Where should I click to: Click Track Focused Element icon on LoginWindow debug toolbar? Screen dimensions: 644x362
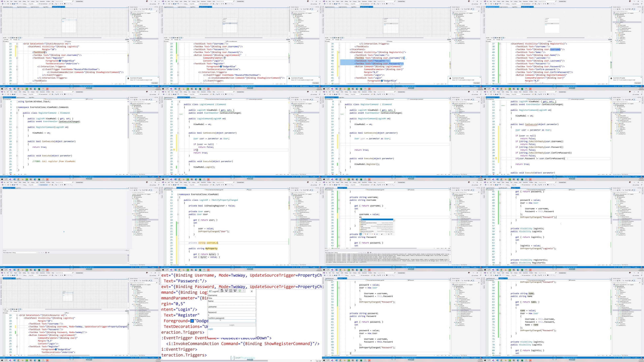[x=235, y=291]
